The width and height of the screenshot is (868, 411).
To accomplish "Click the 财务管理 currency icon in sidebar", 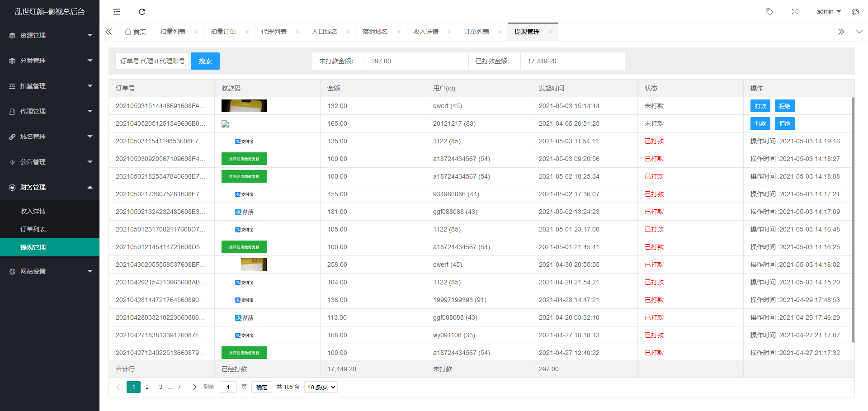I will pos(12,187).
